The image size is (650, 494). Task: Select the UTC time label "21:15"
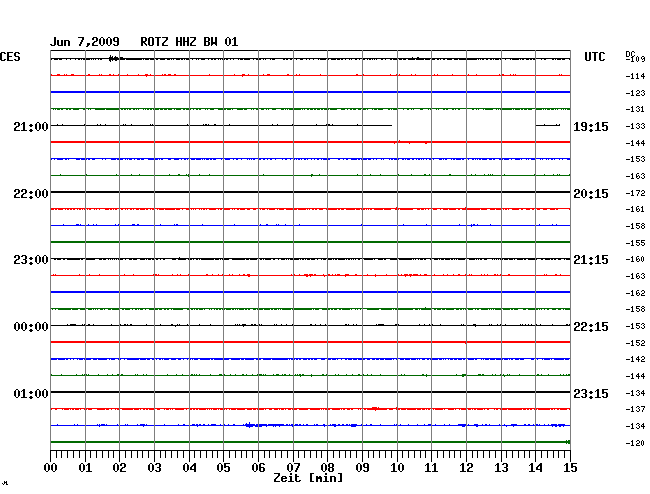591,260
